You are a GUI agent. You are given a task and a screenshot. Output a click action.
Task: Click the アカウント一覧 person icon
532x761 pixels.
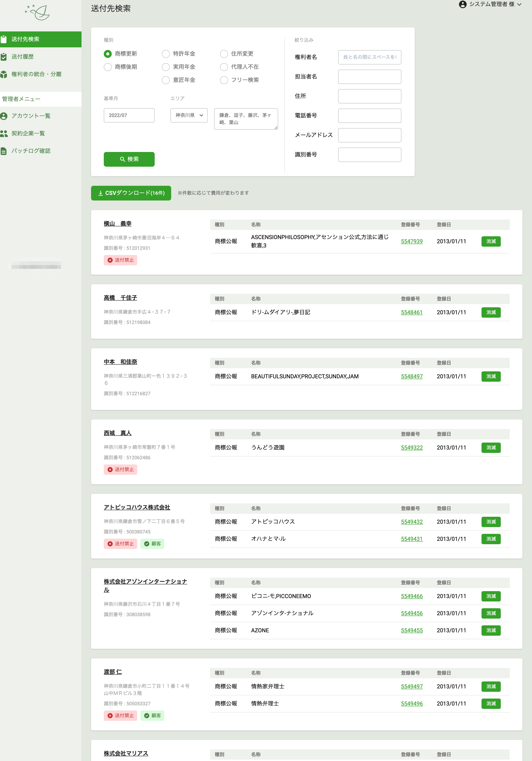pos(4,116)
